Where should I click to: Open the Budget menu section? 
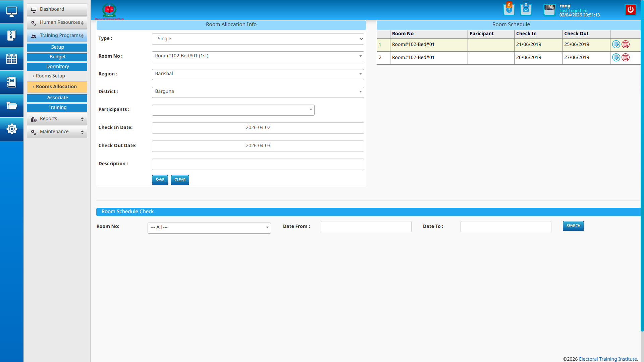(x=57, y=57)
